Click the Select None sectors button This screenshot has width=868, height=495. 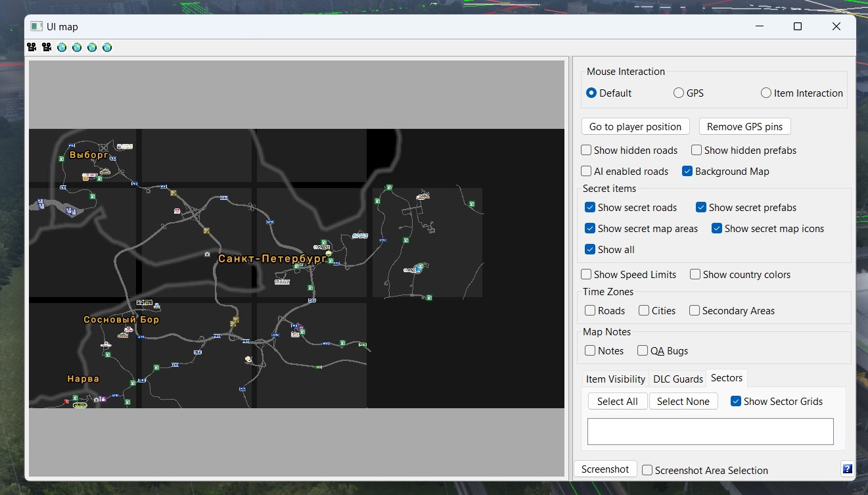click(x=683, y=402)
